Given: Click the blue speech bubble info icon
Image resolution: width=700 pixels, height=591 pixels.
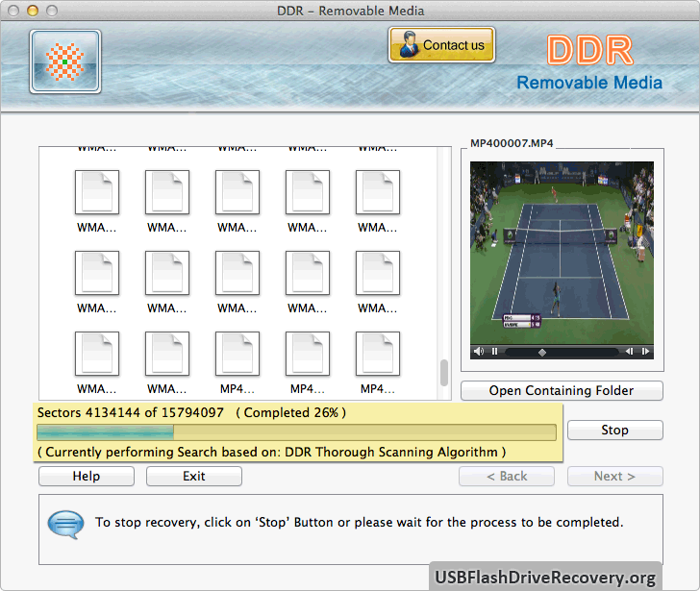Looking at the screenshot, I should [65, 525].
